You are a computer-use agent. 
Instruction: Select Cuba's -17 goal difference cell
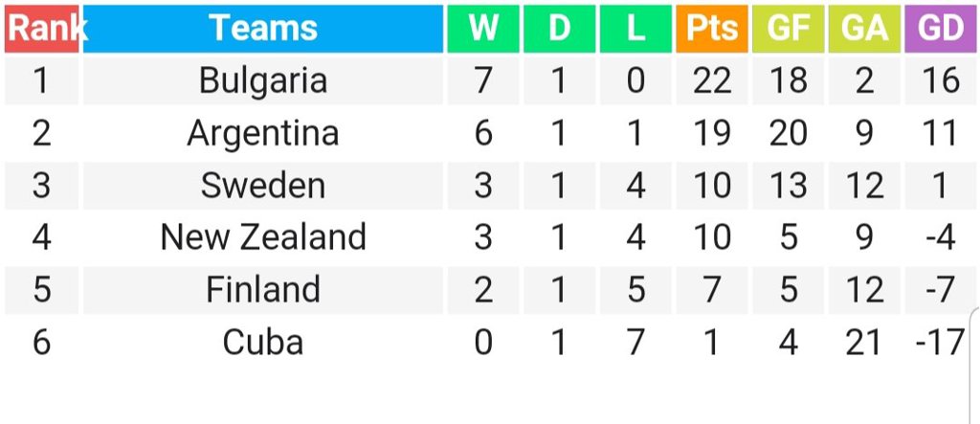(942, 343)
